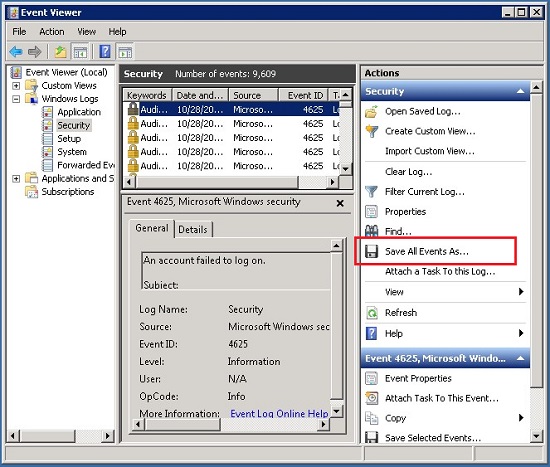Select the Security log in tree
550x467 pixels.
(74, 125)
